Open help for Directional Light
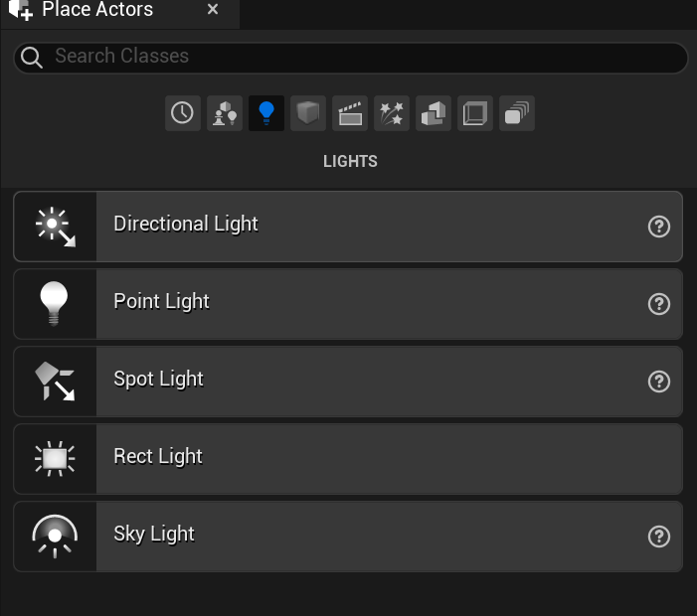The image size is (697, 616). pos(658,227)
